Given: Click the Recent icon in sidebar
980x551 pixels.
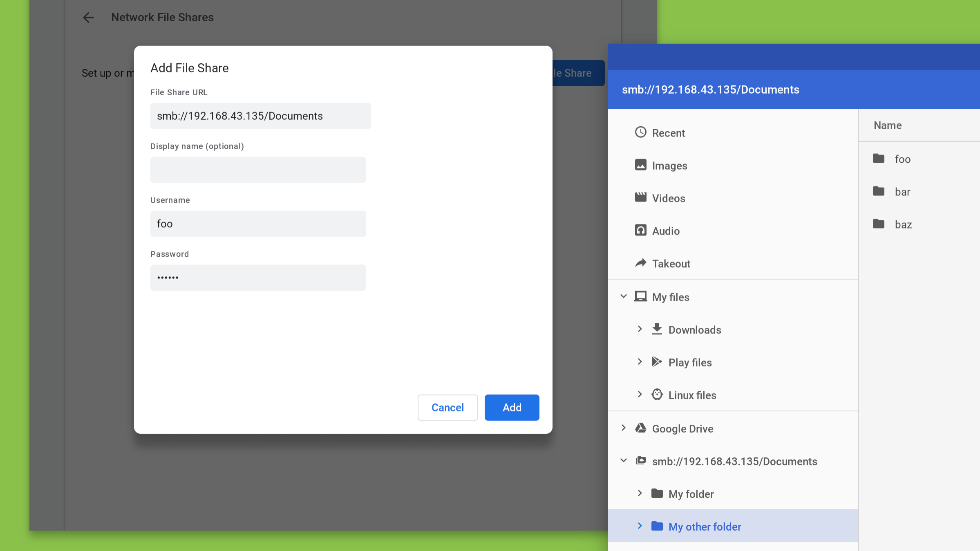Looking at the screenshot, I should pos(641,133).
